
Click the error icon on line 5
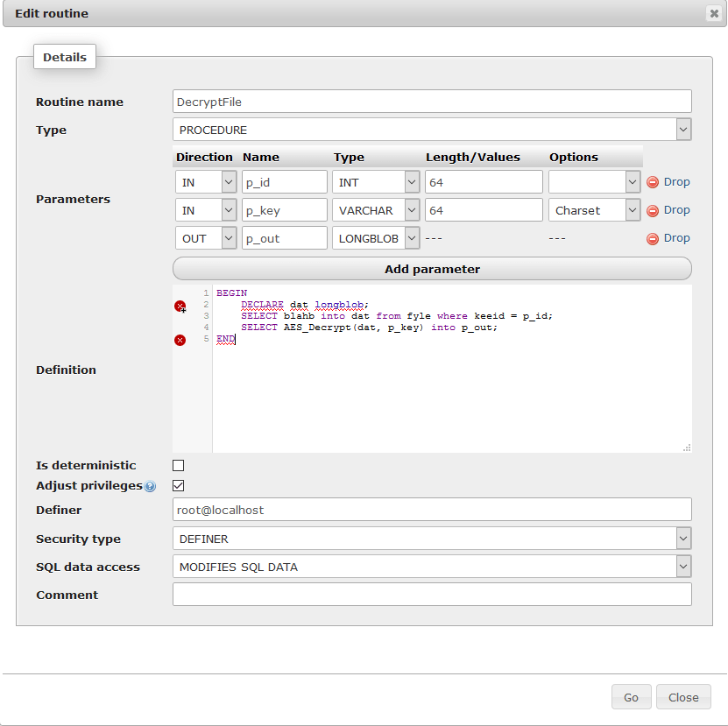point(180,340)
